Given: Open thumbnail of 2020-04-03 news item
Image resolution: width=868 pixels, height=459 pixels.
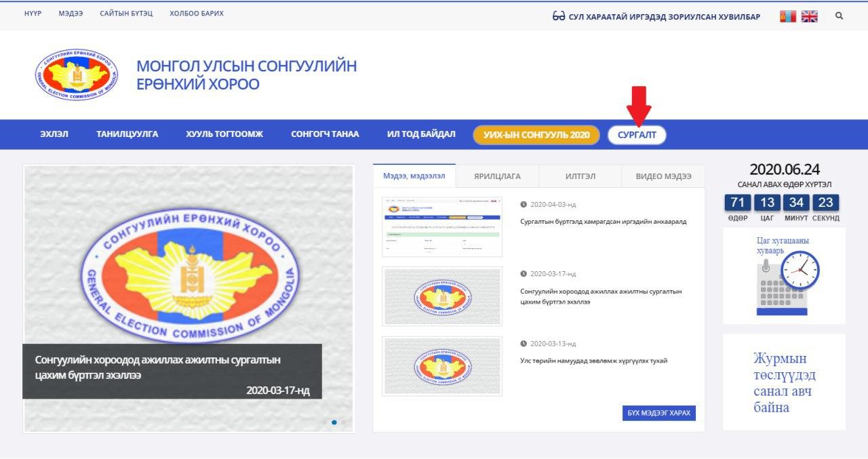Looking at the screenshot, I should (442, 227).
